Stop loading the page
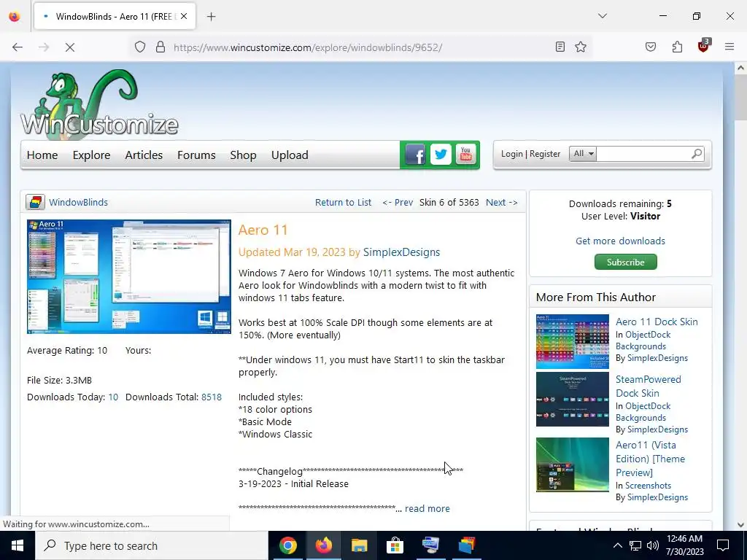This screenshot has width=747, height=560. click(69, 47)
